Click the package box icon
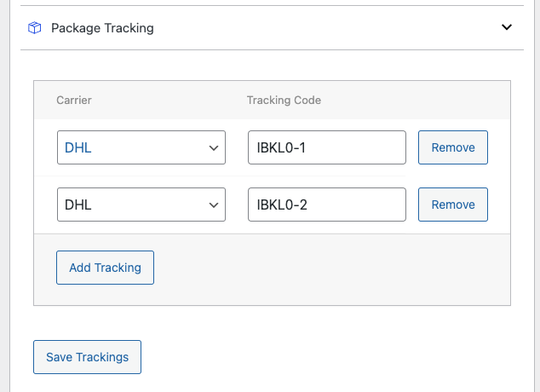Screen dimensions: 540x392 (x=35, y=28)
